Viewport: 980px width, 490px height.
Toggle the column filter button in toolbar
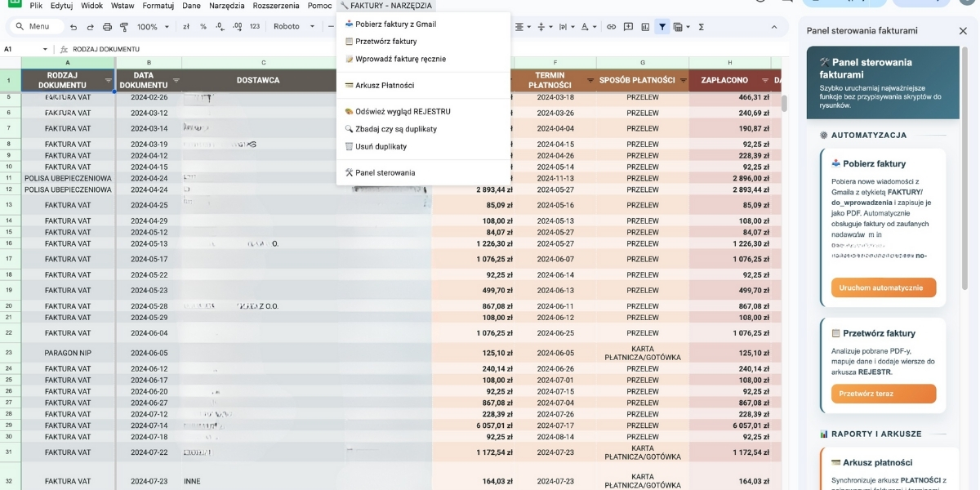661,26
